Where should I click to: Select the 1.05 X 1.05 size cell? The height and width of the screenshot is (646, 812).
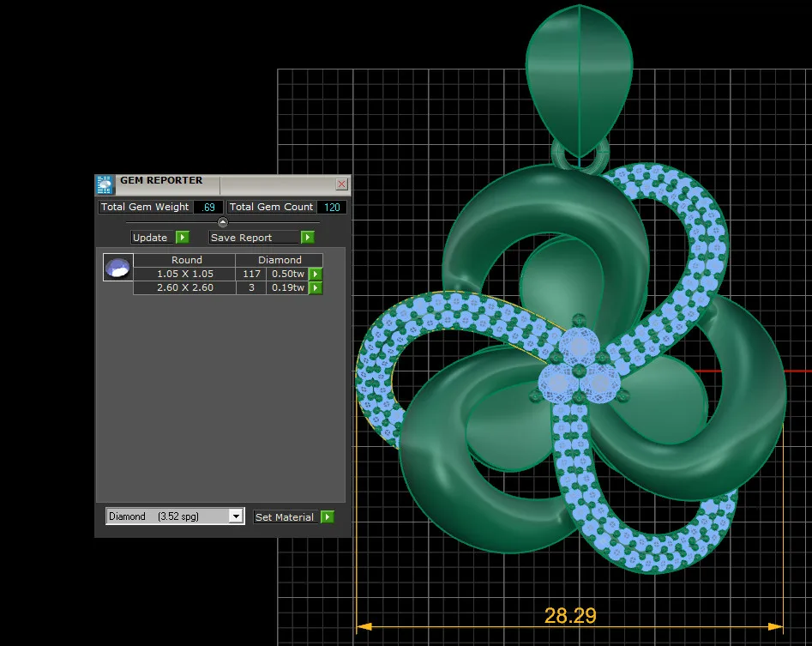(x=185, y=274)
